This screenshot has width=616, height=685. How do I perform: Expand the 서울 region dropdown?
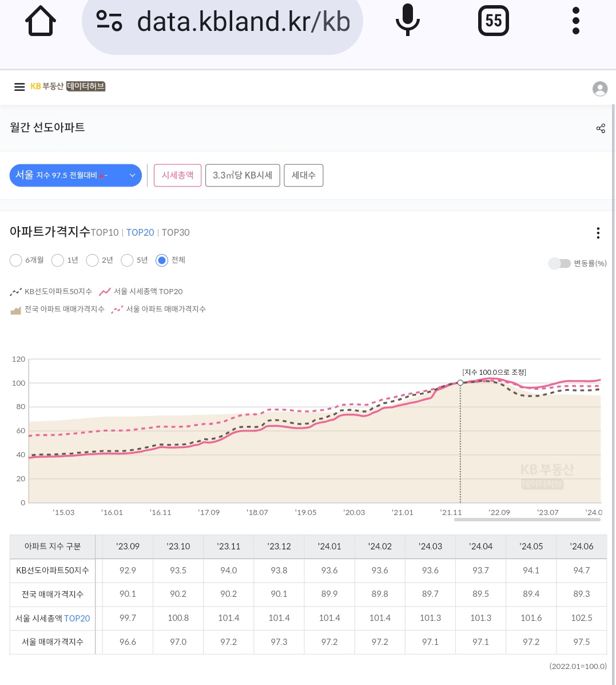tap(75, 175)
